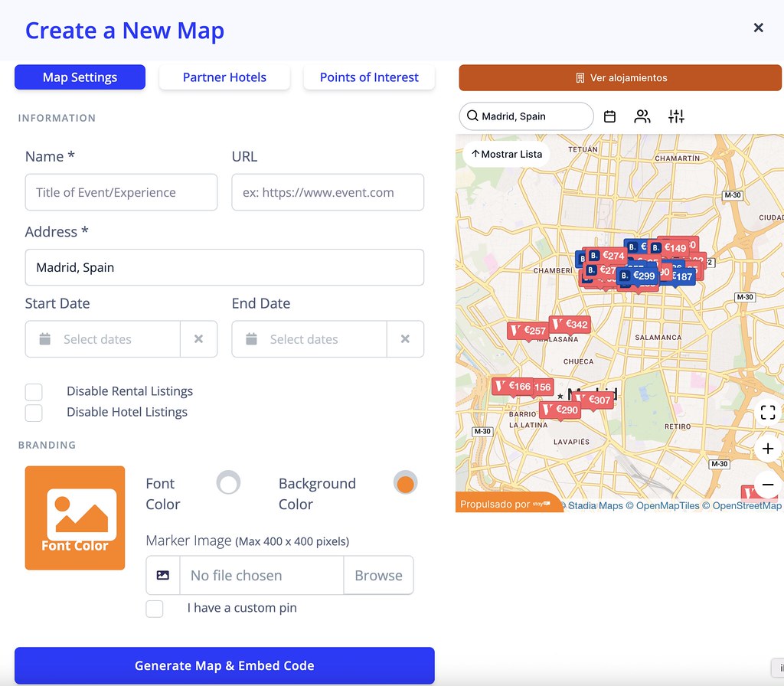Select the €274 map marker
Viewport: 784px width, 686px height.
(x=606, y=256)
